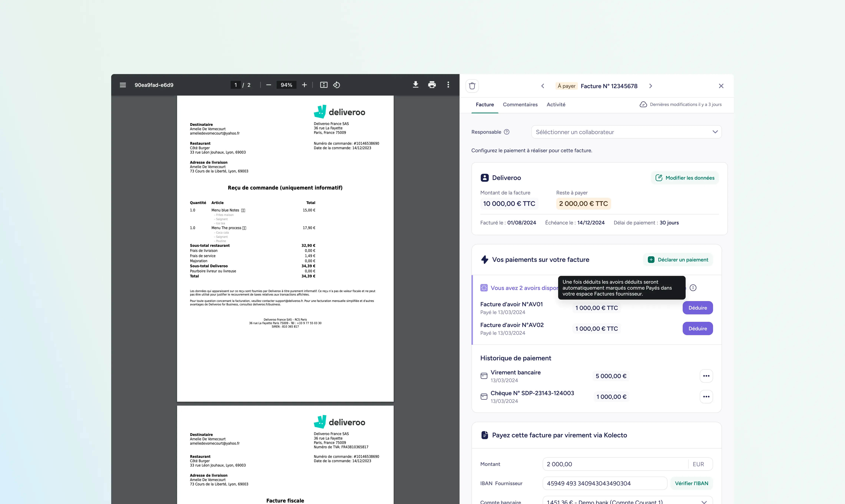This screenshot has width=845, height=504.
Task: Open options for the Chèque N° SDP-23143-124003 payment
Action: [706, 397]
